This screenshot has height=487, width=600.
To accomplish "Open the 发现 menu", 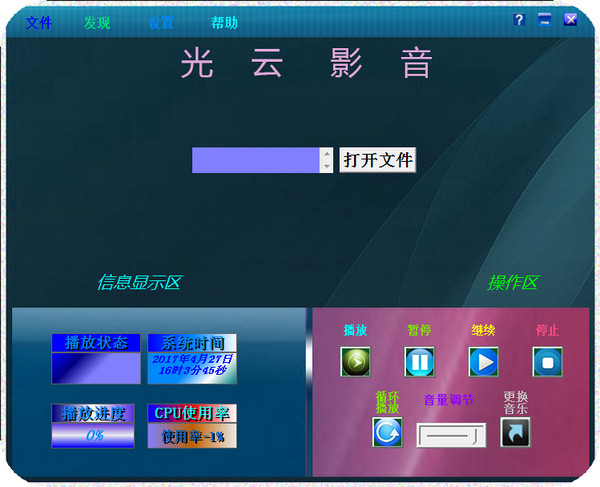I will pos(97,23).
